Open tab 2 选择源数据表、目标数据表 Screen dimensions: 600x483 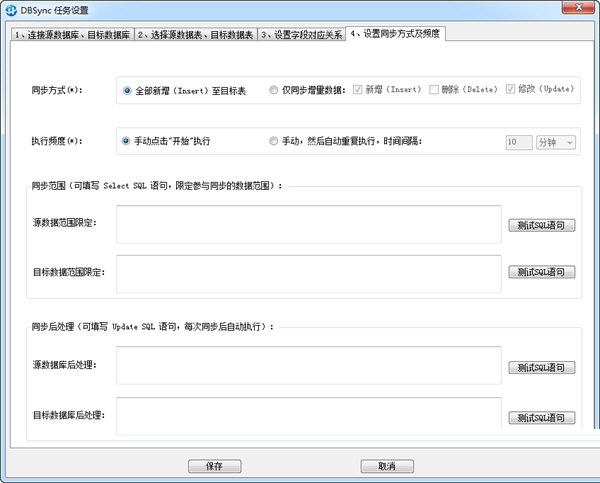(x=196, y=34)
